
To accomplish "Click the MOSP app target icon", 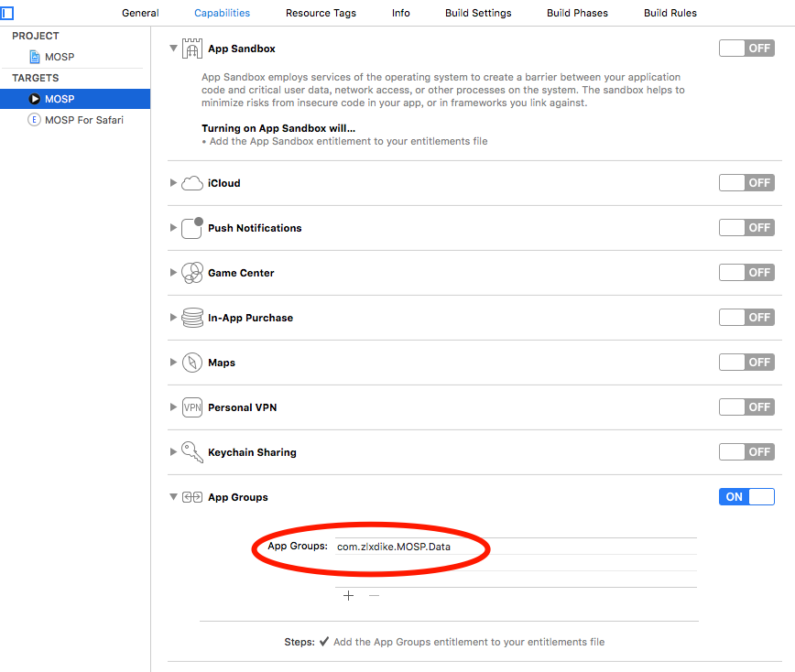I will [35, 99].
